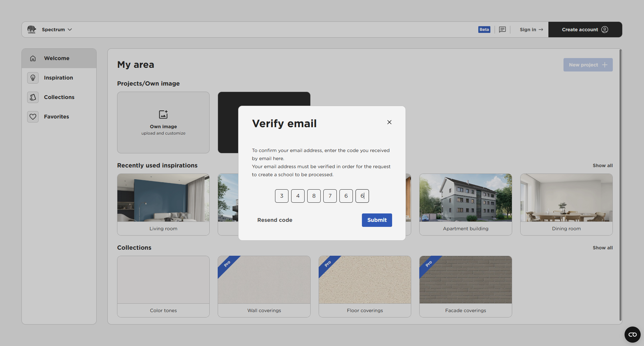This screenshot has width=644, height=346.
Task: Toggle the Beta badge
Action: (x=484, y=30)
